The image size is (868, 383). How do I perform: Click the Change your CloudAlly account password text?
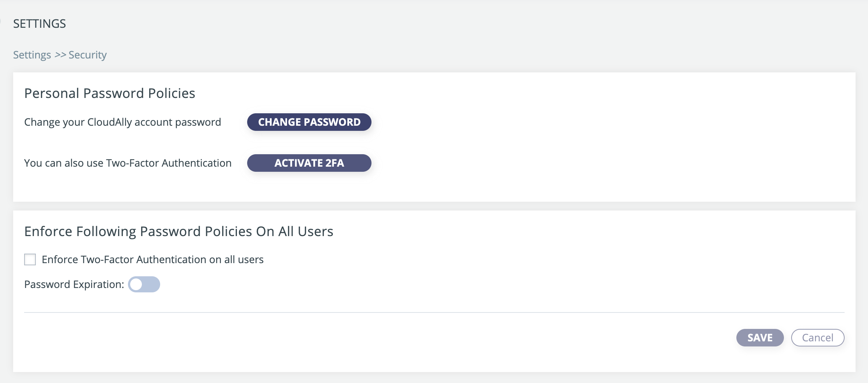pos(122,122)
